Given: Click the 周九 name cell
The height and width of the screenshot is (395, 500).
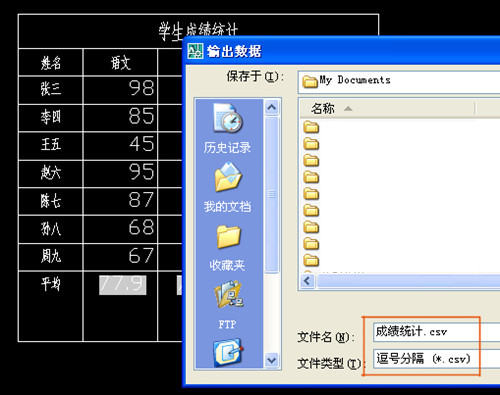Looking at the screenshot, I should pyautogui.click(x=51, y=257).
